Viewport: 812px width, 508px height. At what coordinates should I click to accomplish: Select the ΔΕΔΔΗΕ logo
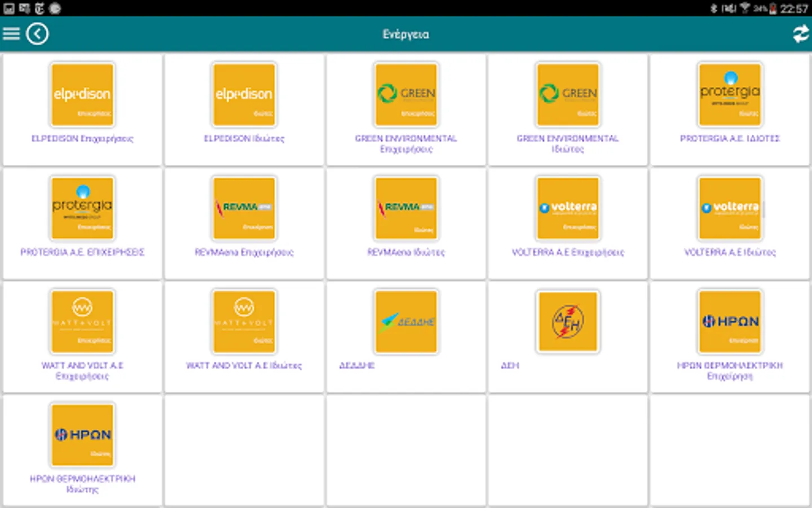pos(406,322)
